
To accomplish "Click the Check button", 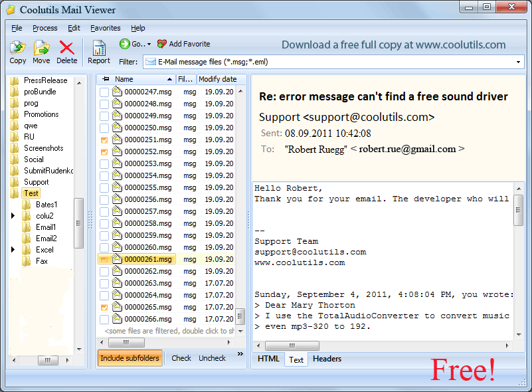I will [x=181, y=358].
